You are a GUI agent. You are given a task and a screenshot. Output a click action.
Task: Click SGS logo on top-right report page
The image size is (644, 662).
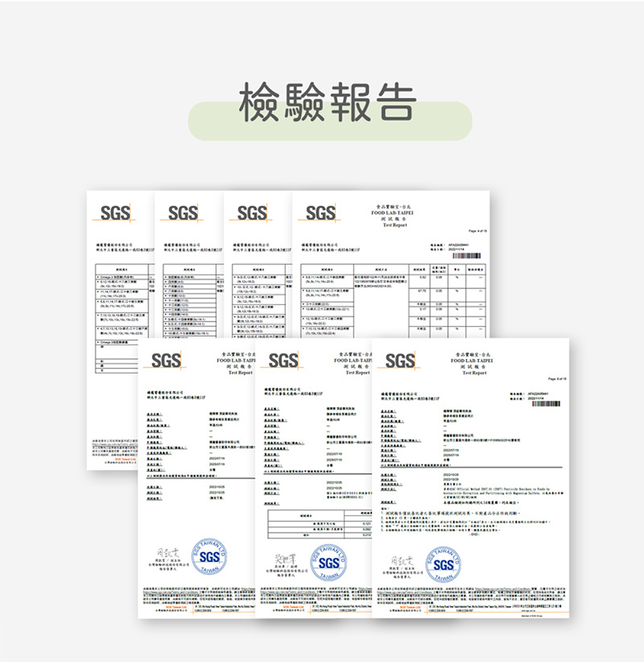[320, 213]
